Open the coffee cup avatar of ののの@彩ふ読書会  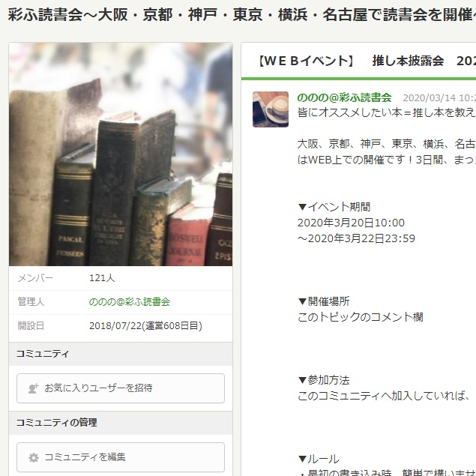tap(271, 109)
